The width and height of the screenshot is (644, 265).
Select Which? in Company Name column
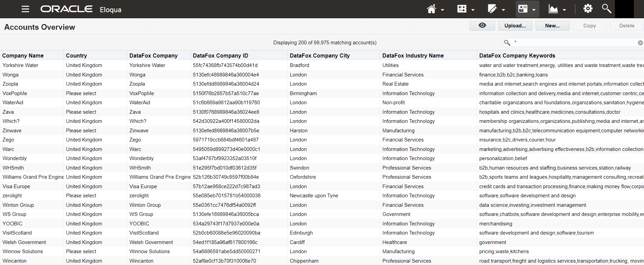pos(11,121)
